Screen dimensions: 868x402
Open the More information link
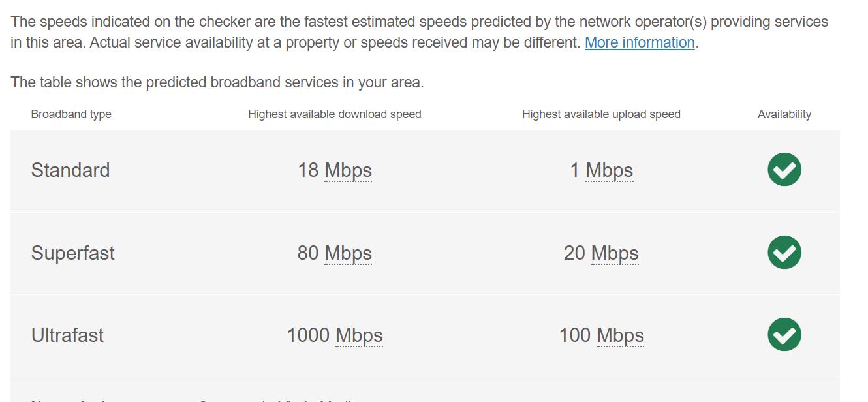tap(639, 42)
